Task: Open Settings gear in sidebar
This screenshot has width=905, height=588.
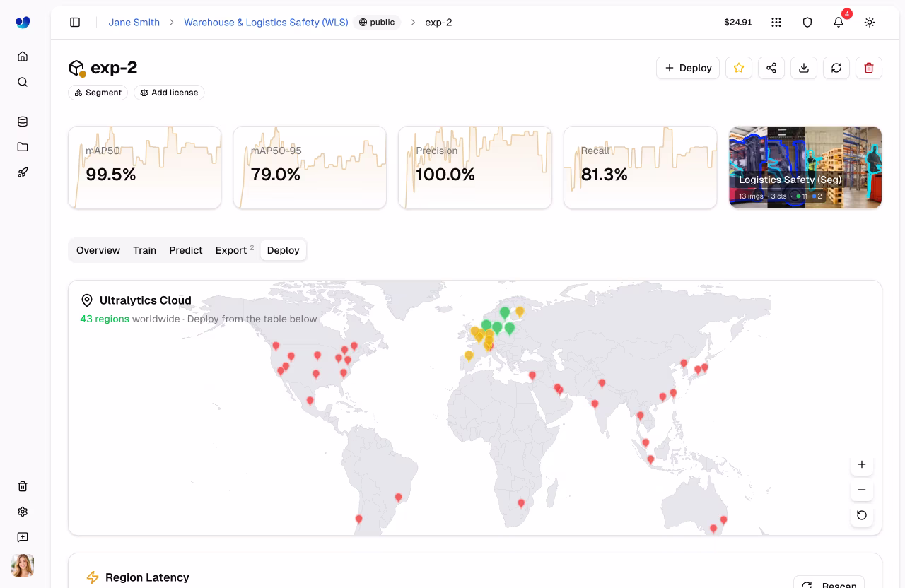Action: 23,512
